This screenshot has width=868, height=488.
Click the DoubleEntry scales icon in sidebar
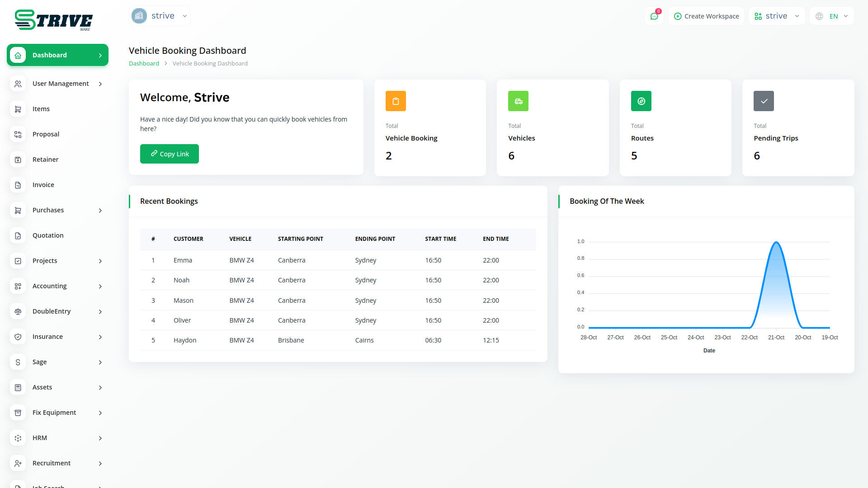(18, 311)
